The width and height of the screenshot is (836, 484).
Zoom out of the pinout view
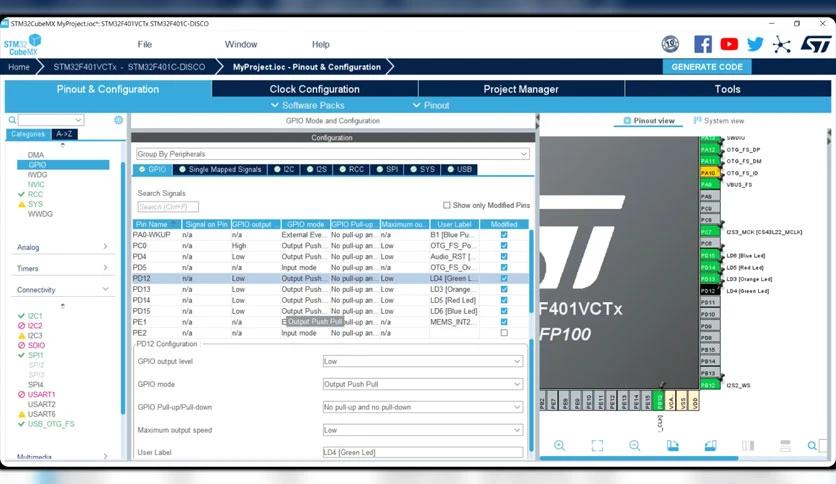(634, 445)
